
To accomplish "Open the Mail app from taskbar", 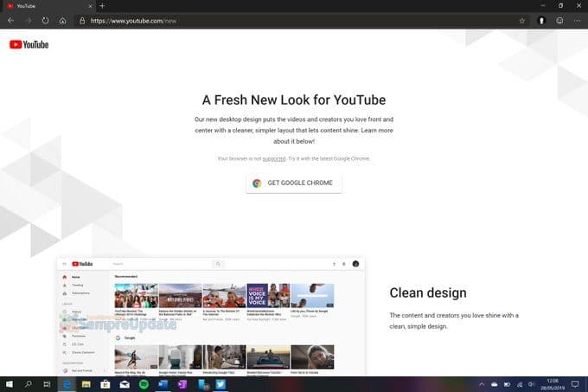I will (x=125, y=384).
